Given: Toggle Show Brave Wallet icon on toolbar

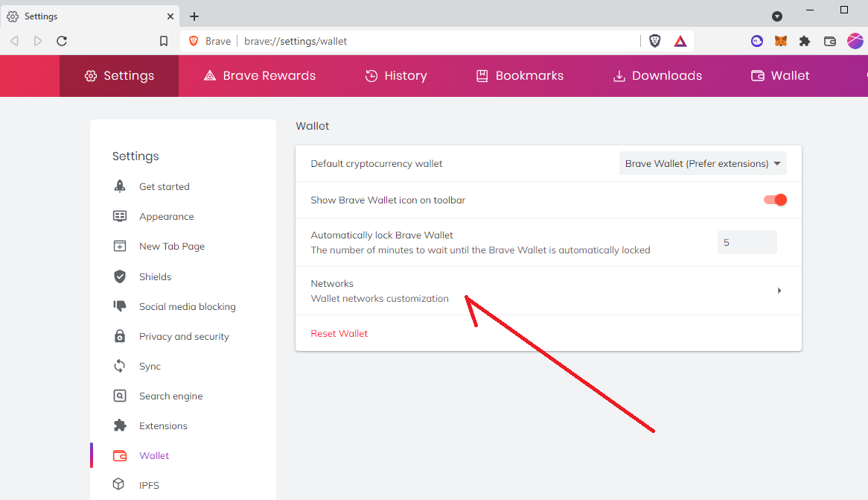Looking at the screenshot, I should click(775, 200).
